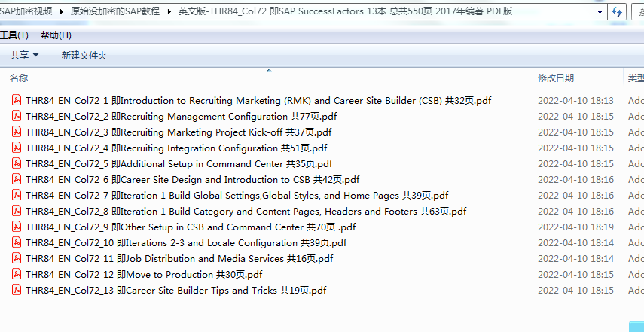Click 原始没加密的SAP教程 breadcrumb segment
Image resolution: width=644 pixels, height=332 pixels.
pyautogui.click(x=115, y=11)
